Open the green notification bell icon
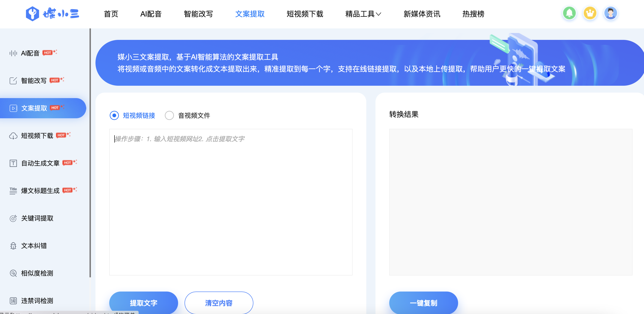The image size is (644, 314). tap(569, 13)
